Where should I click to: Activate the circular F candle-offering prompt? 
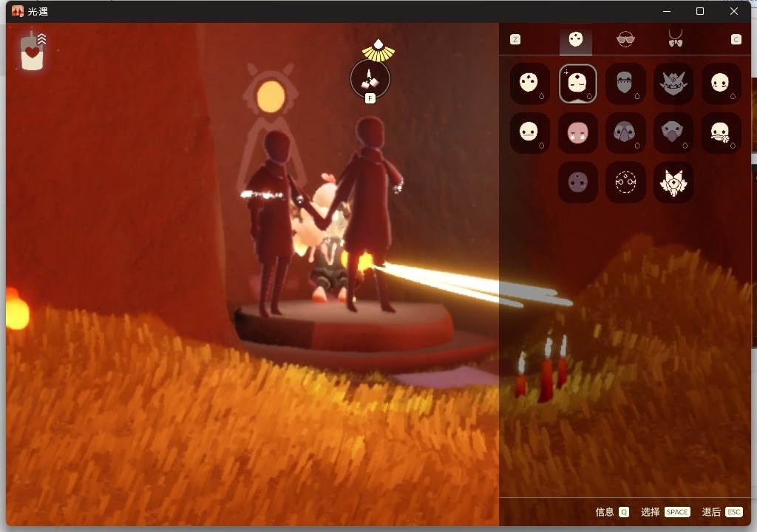coord(370,80)
